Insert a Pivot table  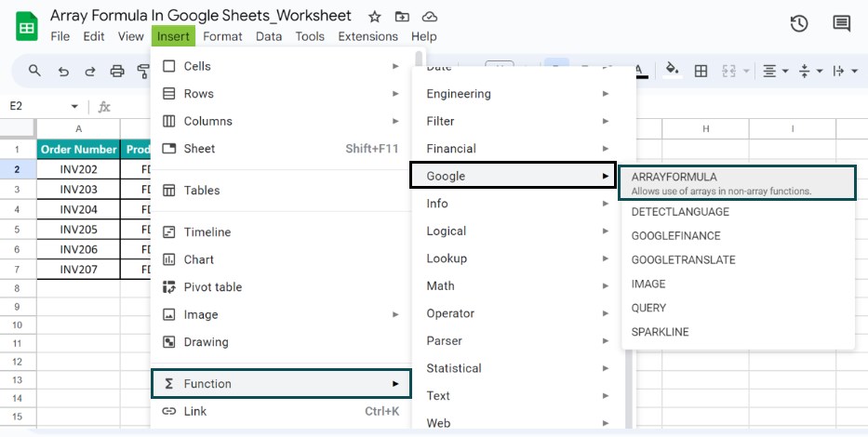point(281,287)
